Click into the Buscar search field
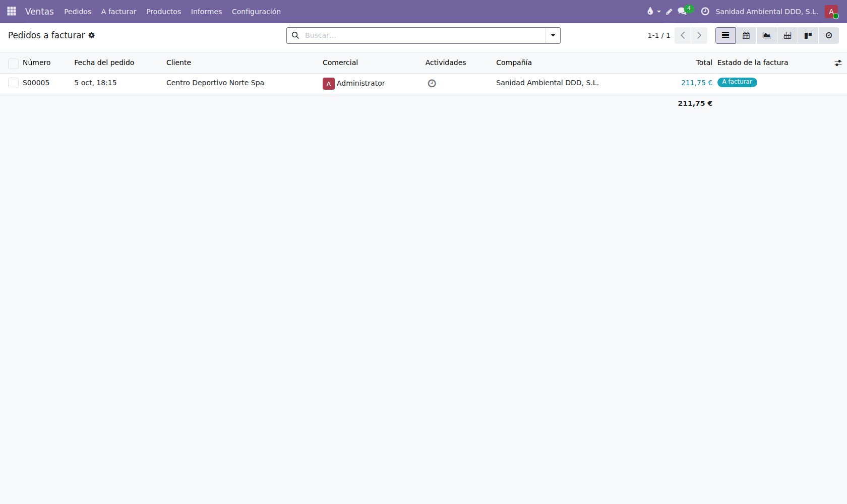847x504 pixels. (x=423, y=35)
